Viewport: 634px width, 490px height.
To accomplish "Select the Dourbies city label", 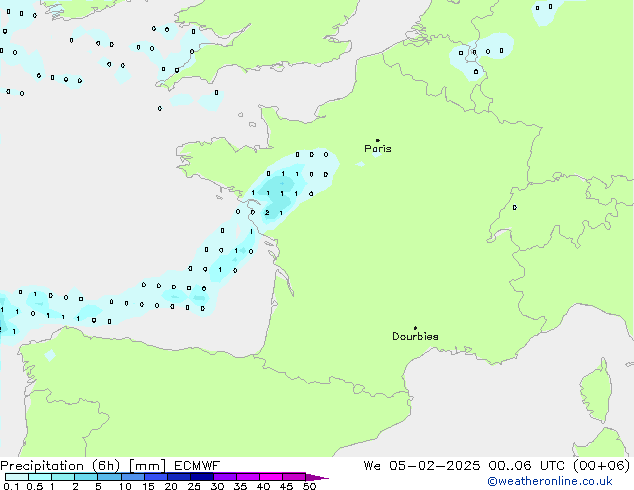I will point(415,336).
